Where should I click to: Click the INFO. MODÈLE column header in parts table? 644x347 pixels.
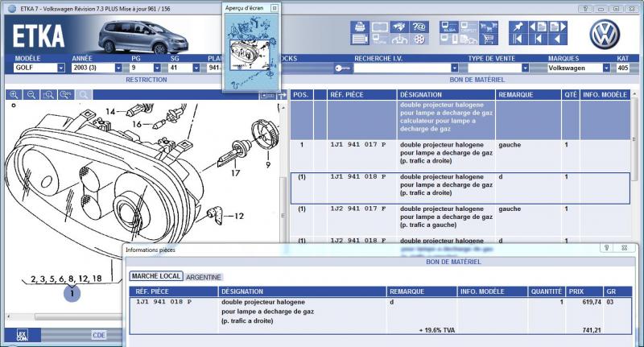pyautogui.click(x=605, y=95)
